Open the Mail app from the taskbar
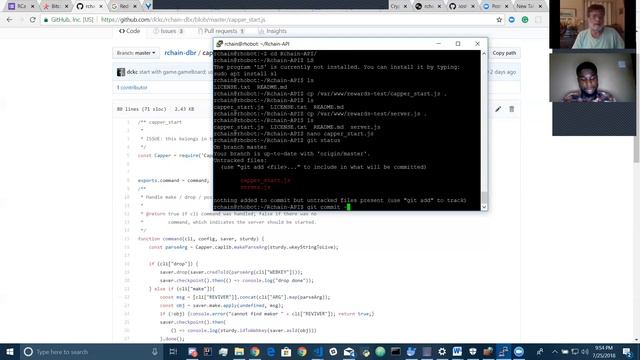This screenshot has width=640, height=360. pyautogui.click(x=349, y=351)
